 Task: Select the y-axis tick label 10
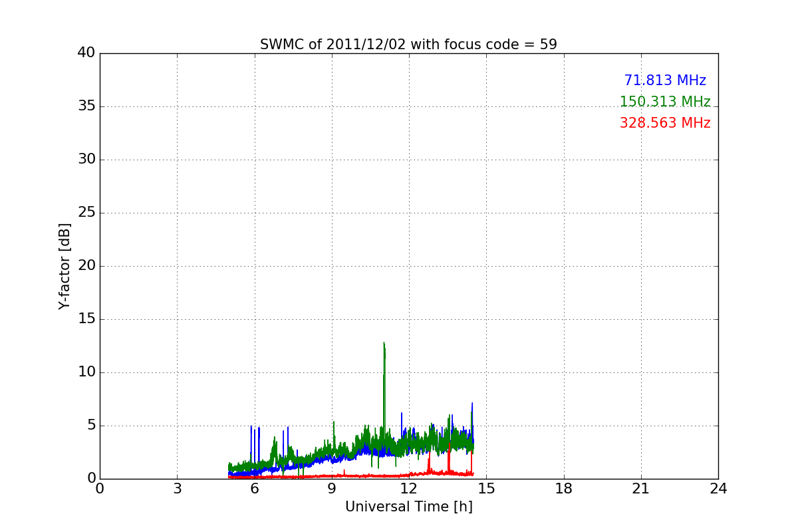[86, 372]
